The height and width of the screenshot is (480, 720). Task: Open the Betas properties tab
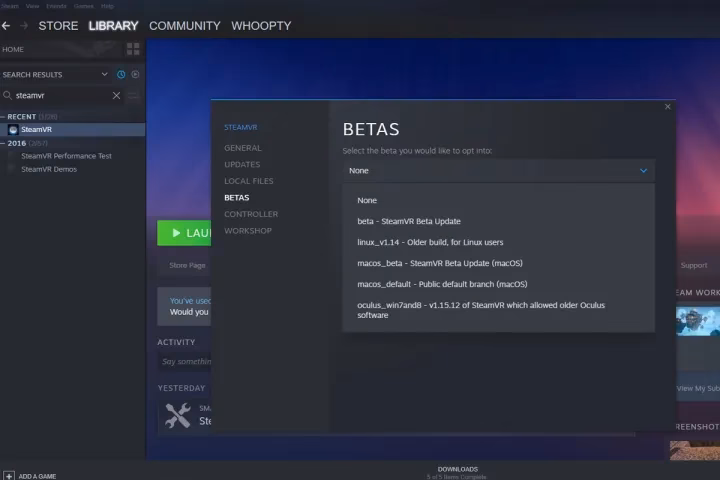tap(236, 198)
